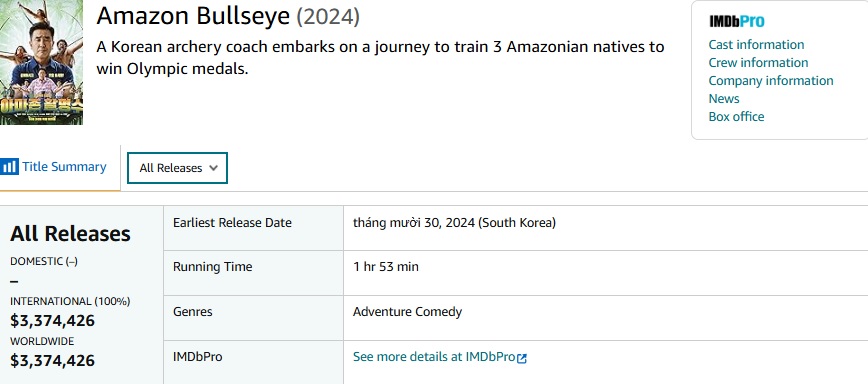
Task: Click the IMDbPro logo
Action: (737, 22)
